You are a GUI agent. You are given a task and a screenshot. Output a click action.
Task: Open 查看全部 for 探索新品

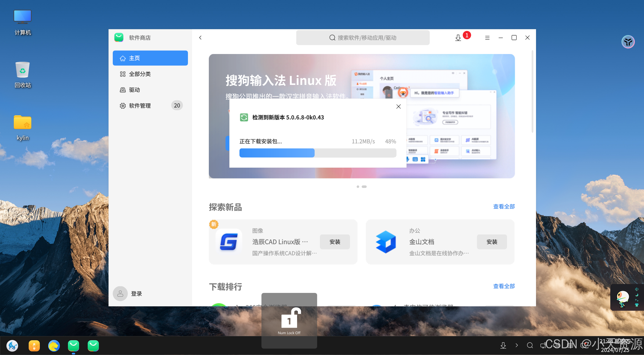(x=504, y=207)
